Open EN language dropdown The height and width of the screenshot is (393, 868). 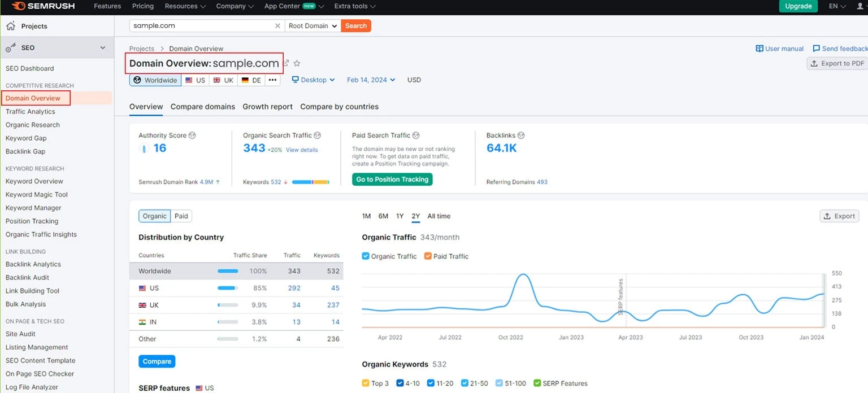(837, 6)
